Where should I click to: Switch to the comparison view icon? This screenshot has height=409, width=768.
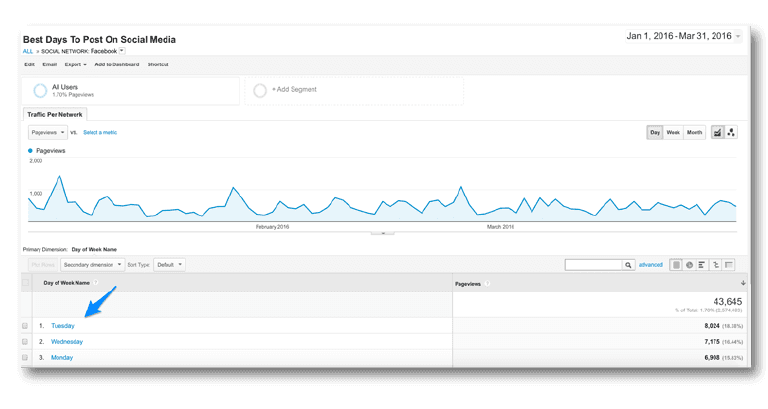tap(716, 265)
